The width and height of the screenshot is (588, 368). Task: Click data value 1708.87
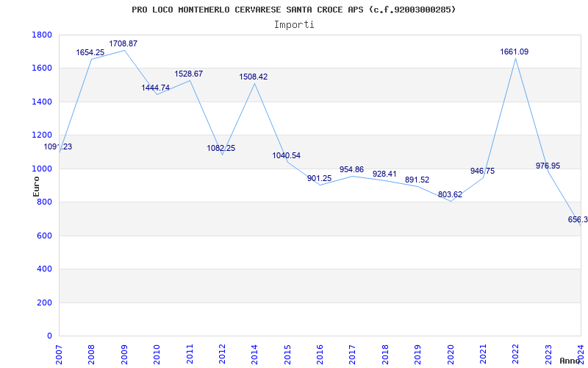123,43
